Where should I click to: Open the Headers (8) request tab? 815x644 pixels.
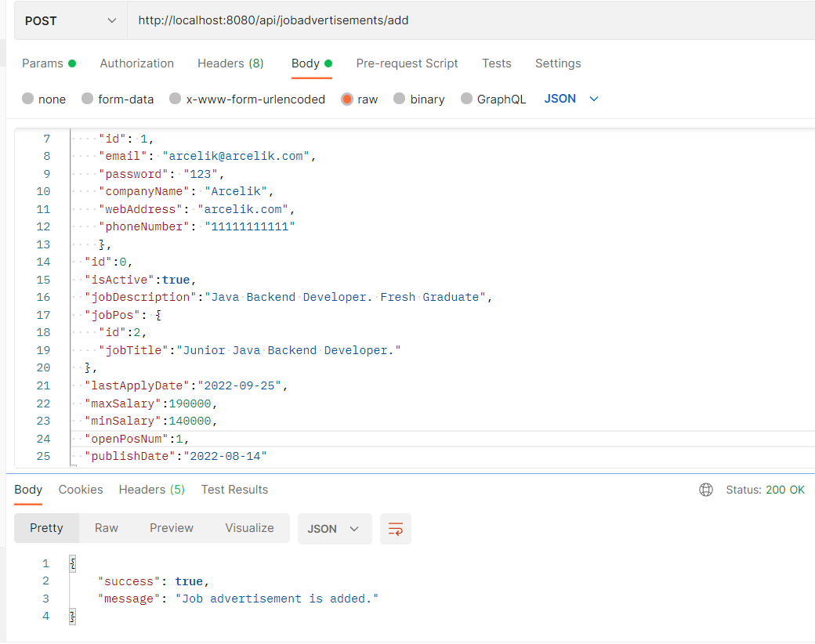[230, 63]
